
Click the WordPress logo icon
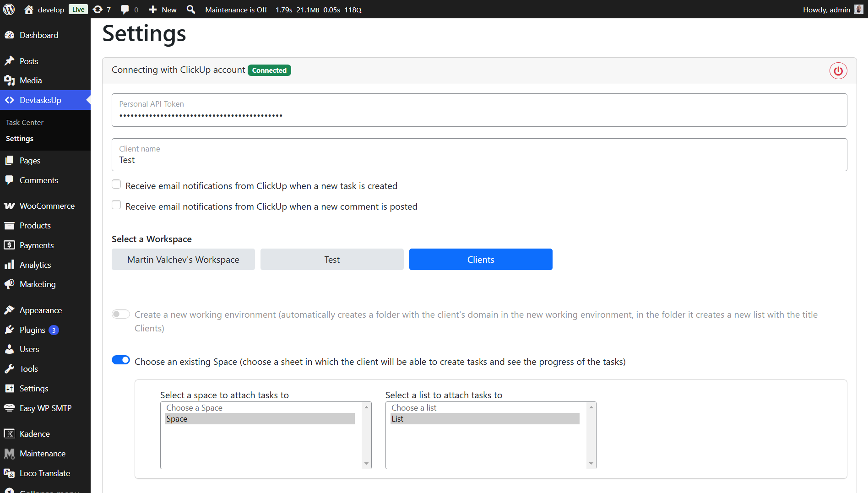[9, 9]
